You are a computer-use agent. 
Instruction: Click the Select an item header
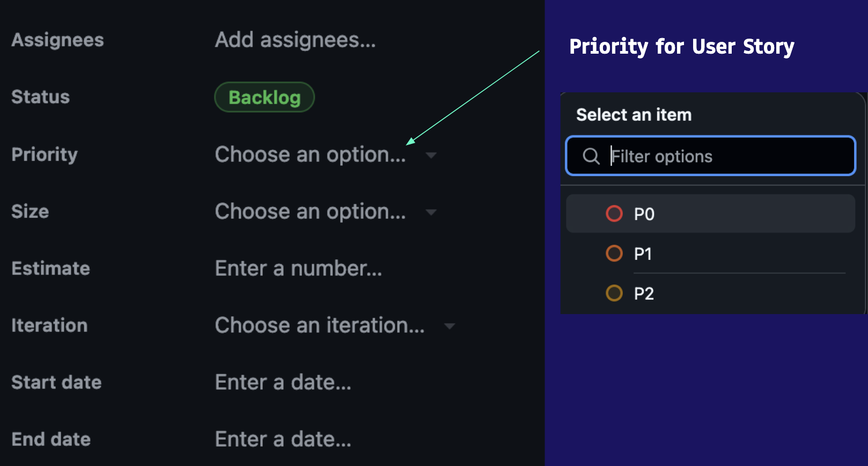tap(634, 115)
